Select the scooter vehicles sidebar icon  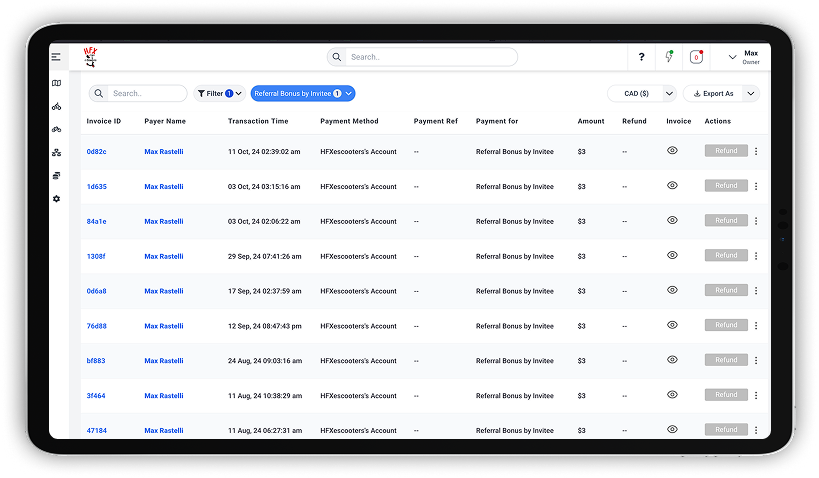pyautogui.click(x=56, y=107)
